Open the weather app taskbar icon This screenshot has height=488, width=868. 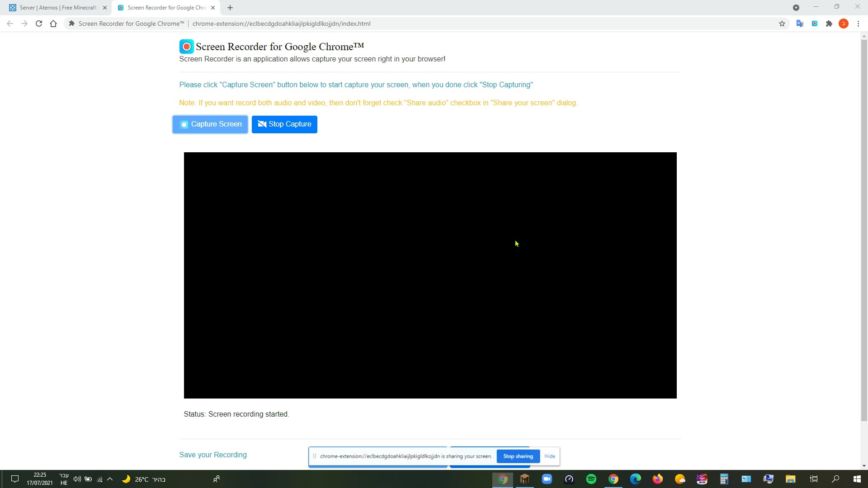679,479
